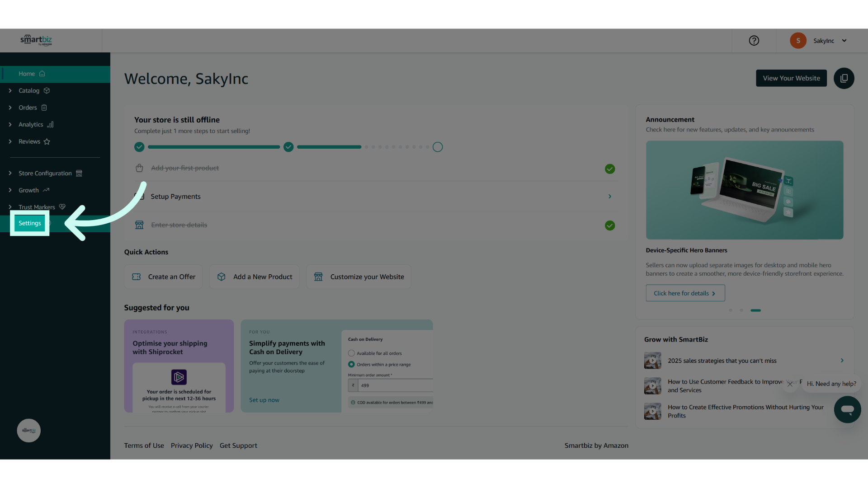Select Orders within a price range radio
The height and width of the screenshot is (488, 868).
(351, 365)
